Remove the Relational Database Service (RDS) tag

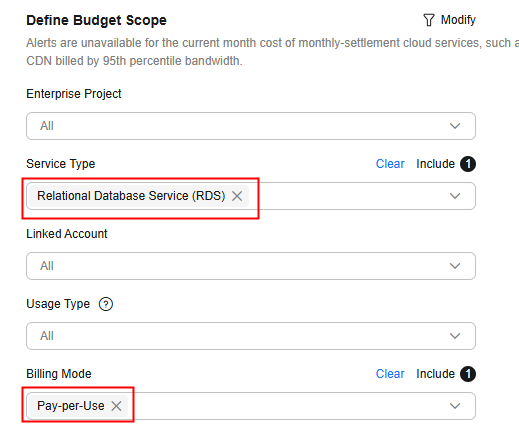237,196
